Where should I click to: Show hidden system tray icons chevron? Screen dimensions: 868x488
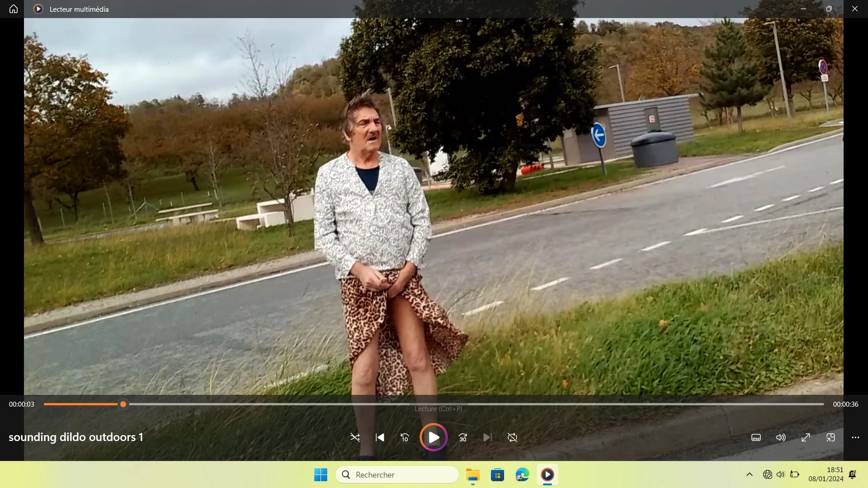pos(749,474)
